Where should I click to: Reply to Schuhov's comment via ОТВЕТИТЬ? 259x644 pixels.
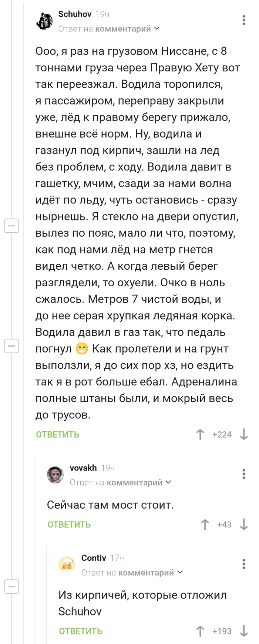click(58, 435)
